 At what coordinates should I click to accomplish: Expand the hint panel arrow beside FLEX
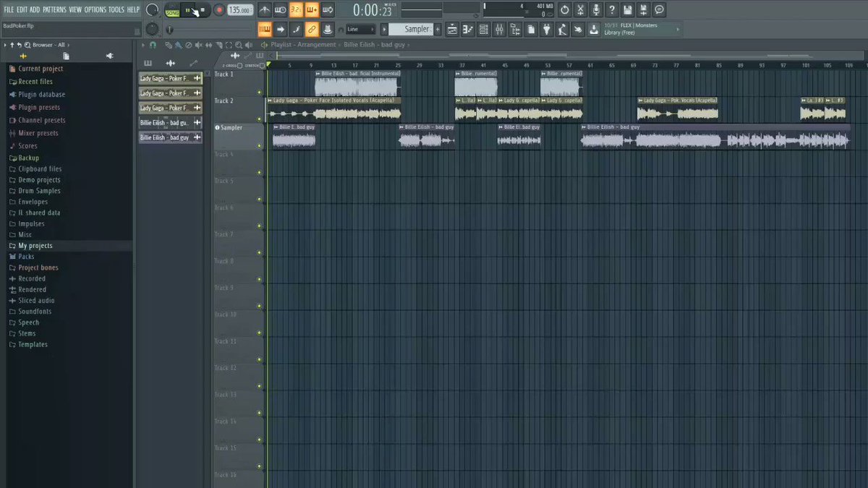[x=678, y=30]
